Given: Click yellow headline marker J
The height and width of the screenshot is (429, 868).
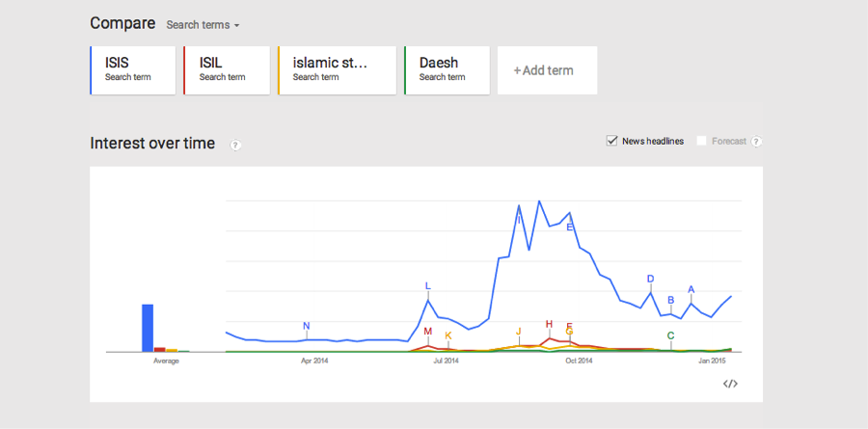Looking at the screenshot, I should [519, 332].
